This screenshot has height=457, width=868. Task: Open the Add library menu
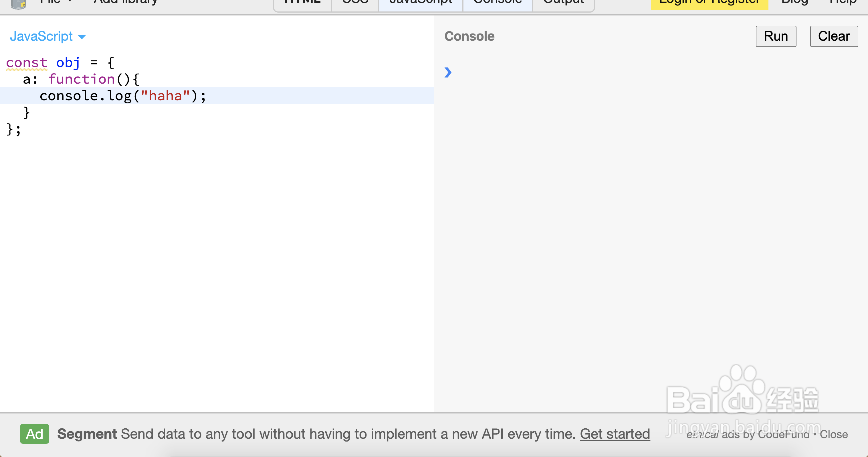click(x=125, y=2)
